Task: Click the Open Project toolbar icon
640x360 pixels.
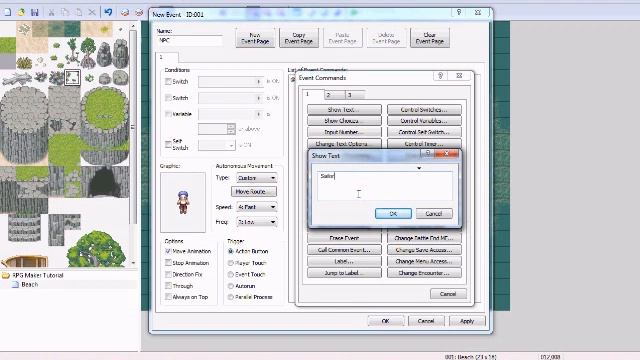Action: [x=21, y=12]
